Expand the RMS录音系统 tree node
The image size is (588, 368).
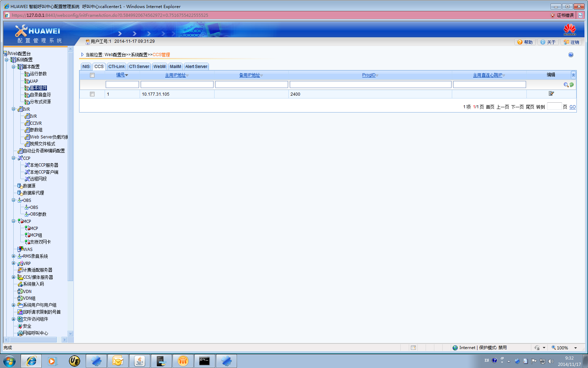tap(14, 256)
